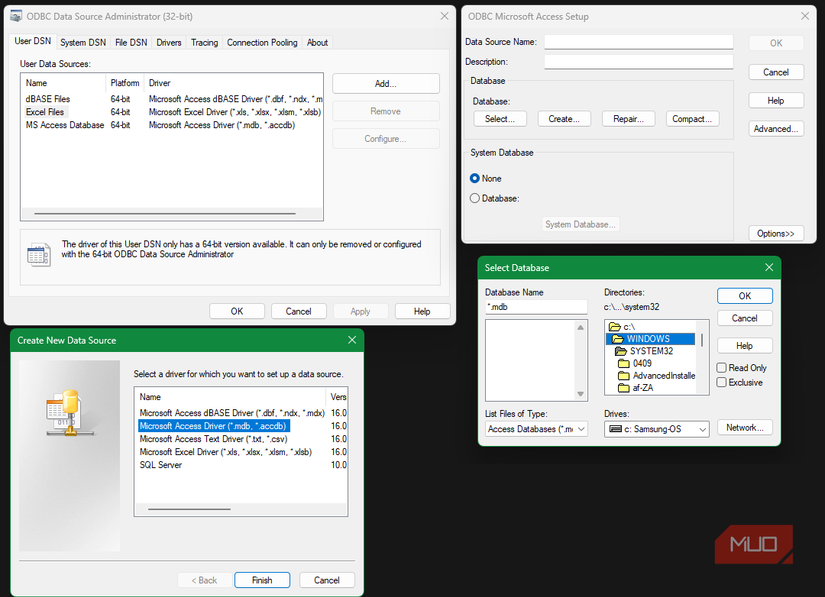Open the Connection Pooling tab
The width and height of the screenshot is (825, 597).
[262, 43]
